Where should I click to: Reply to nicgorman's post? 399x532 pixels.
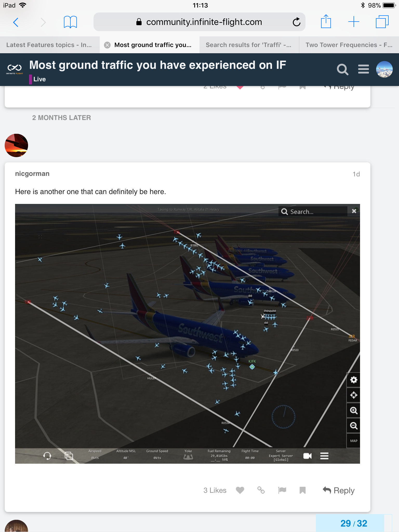tap(338, 490)
